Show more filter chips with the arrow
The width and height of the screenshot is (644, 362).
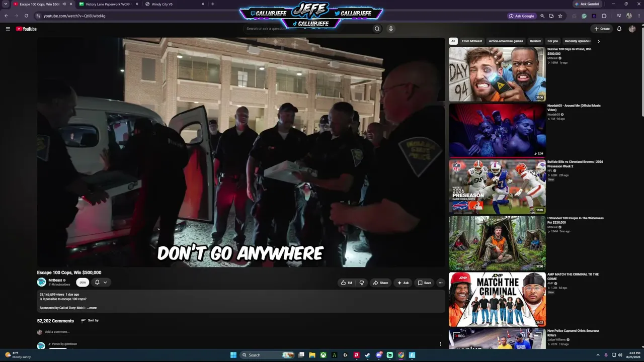pos(598,41)
